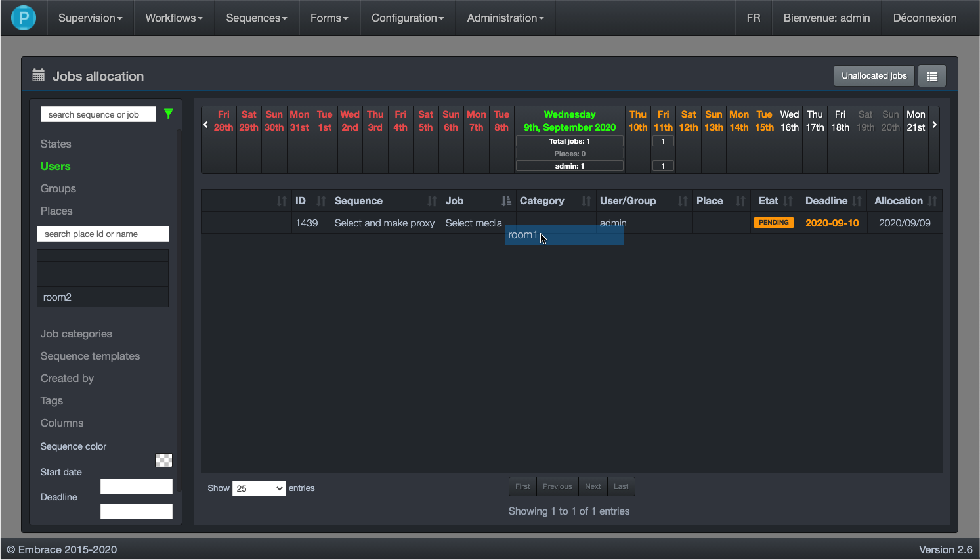
Task: Click the Previous pagination button
Action: 557,486
